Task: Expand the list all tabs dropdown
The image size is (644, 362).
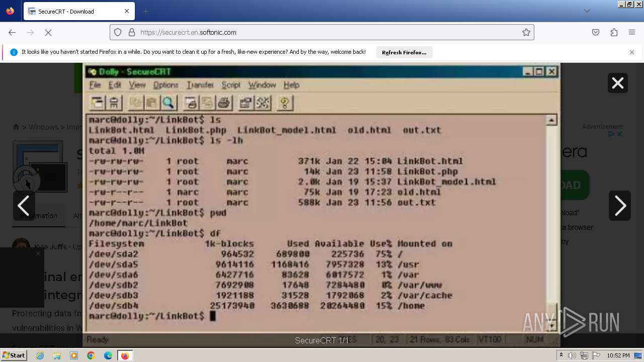Action: (587, 11)
